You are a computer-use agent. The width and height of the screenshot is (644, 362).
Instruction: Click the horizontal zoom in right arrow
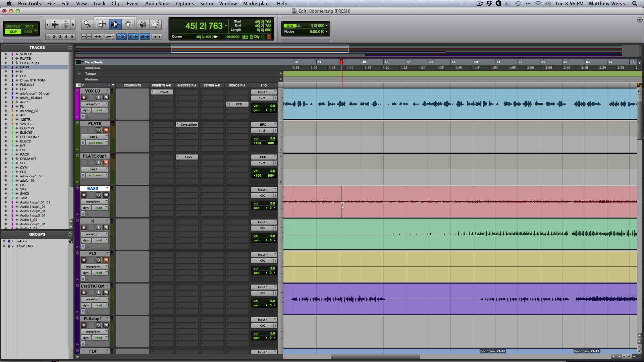[x=73, y=24]
